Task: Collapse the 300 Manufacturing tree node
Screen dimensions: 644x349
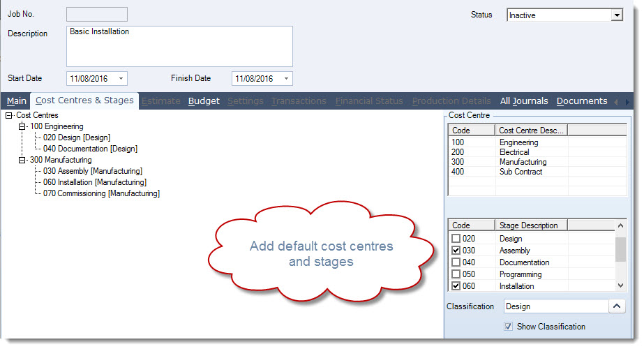Action: [x=22, y=160]
